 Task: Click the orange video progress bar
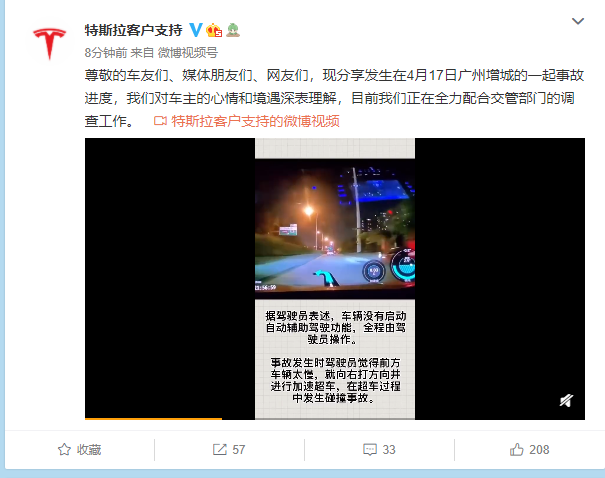tap(153, 418)
